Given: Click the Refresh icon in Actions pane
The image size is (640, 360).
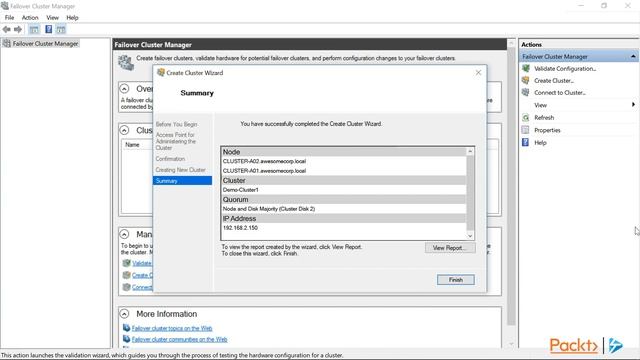Looking at the screenshot, I should 526,118.
